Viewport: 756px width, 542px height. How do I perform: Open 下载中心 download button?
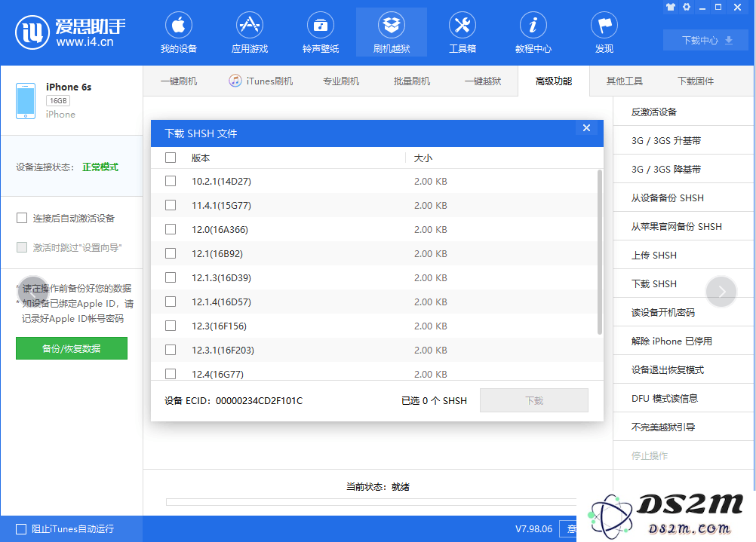[x=707, y=40]
